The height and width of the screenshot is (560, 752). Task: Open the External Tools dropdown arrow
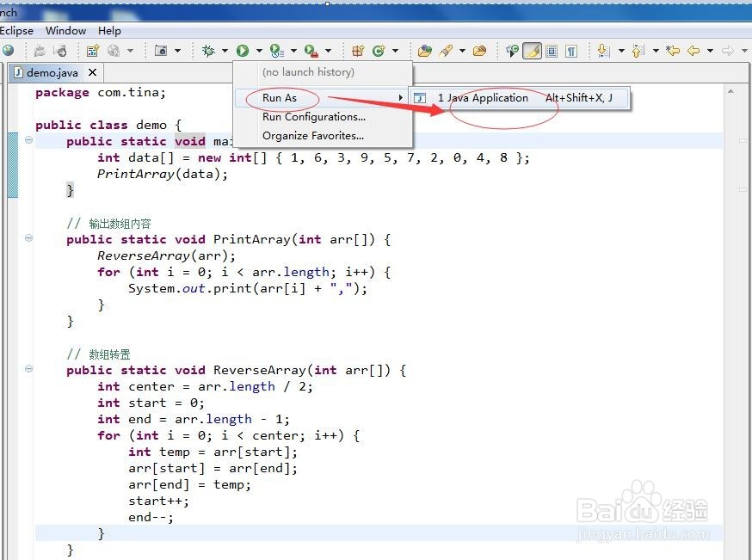point(328,51)
